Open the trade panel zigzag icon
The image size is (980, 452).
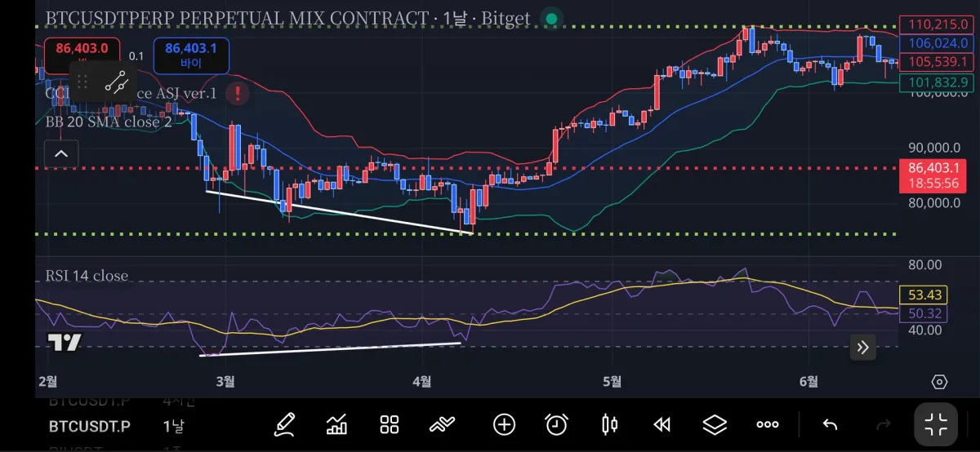pos(442,424)
